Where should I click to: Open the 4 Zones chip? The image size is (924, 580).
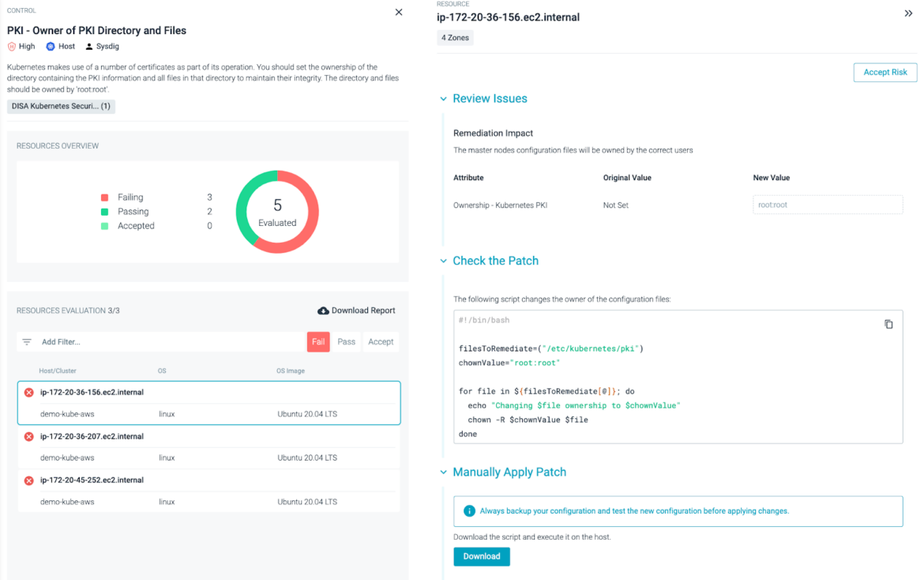(455, 37)
